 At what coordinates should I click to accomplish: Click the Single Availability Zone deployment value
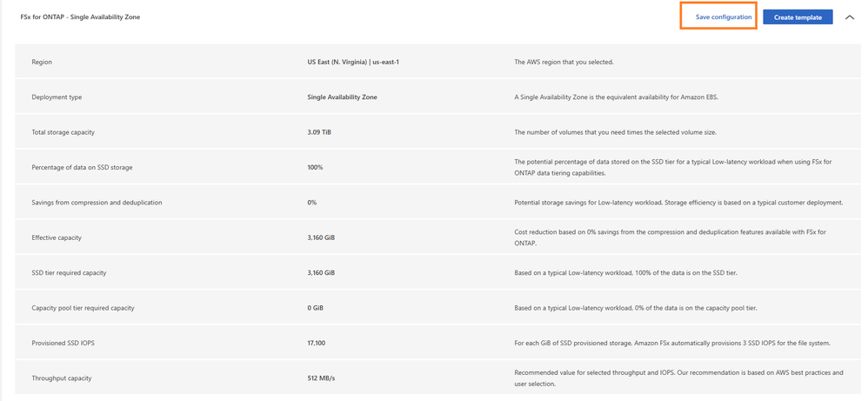coord(342,97)
